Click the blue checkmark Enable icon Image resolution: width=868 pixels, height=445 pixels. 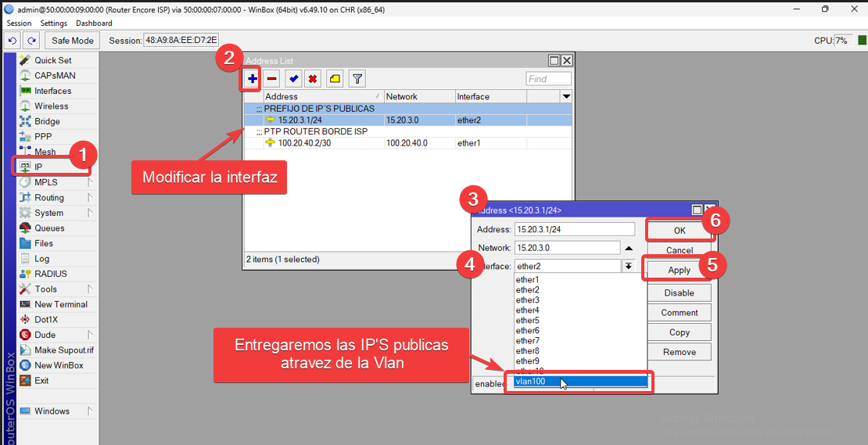293,78
